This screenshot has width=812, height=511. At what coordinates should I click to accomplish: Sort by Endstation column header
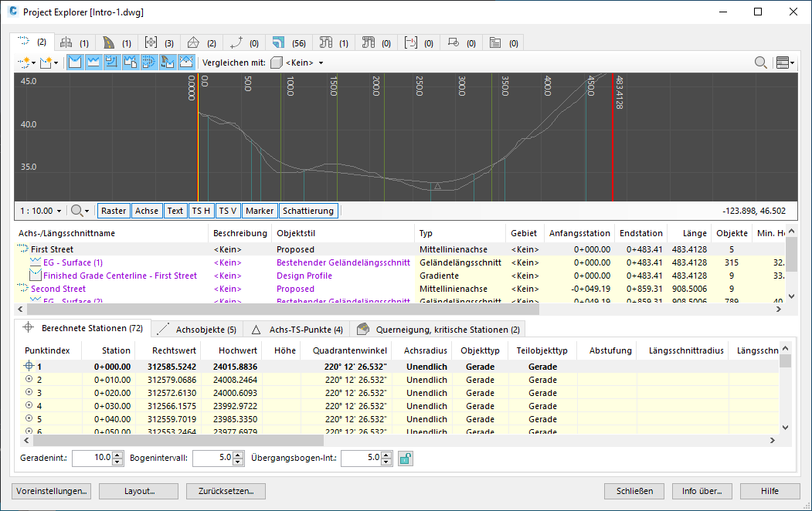point(640,233)
